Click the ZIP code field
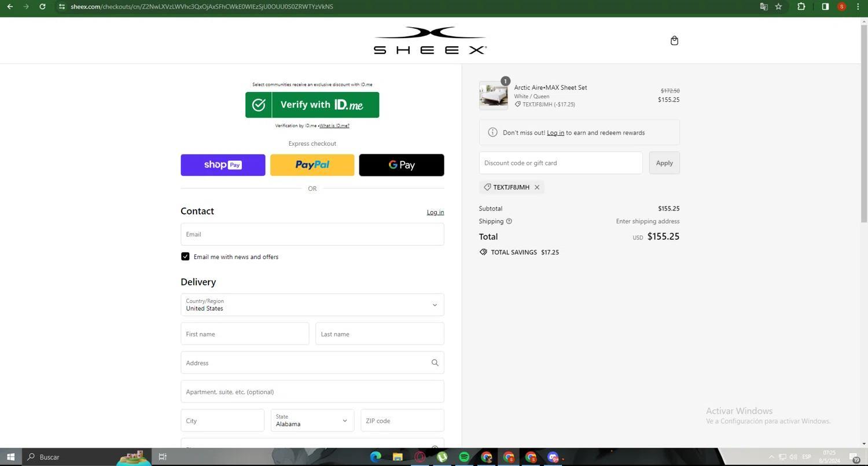868x466 pixels. click(402, 420)
